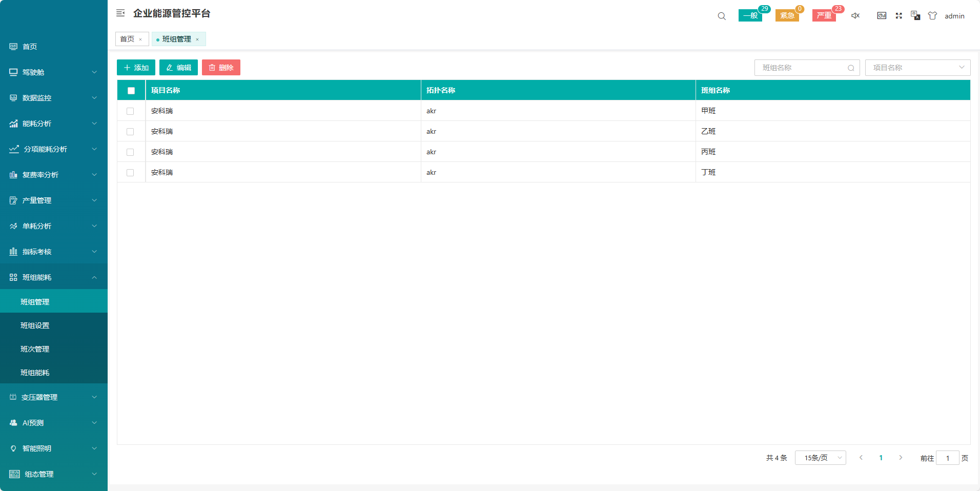Check the row checkbox for 甲班
Screen dimensions: 980x491
[130, 111]
